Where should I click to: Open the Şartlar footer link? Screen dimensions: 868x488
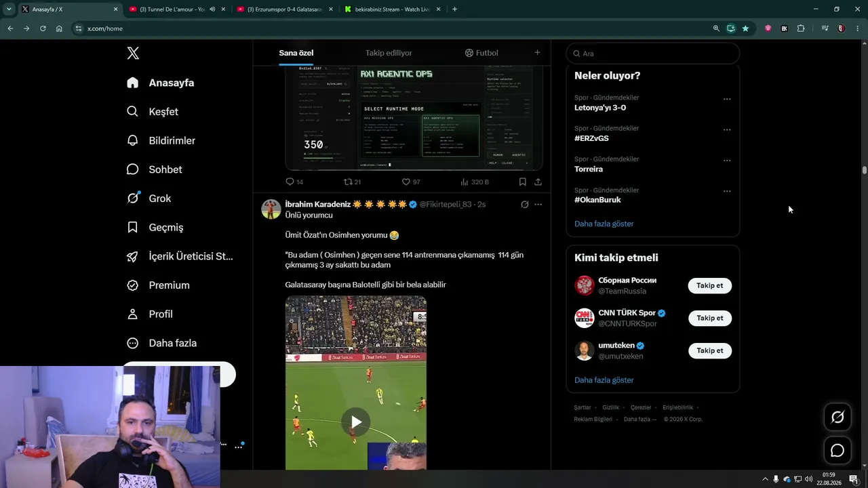(x=583, y=407)
